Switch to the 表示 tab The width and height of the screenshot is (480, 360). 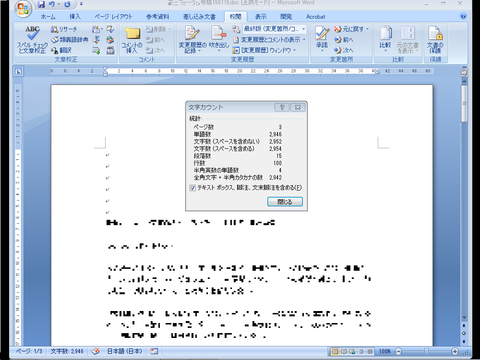click(x=261, y=16)
